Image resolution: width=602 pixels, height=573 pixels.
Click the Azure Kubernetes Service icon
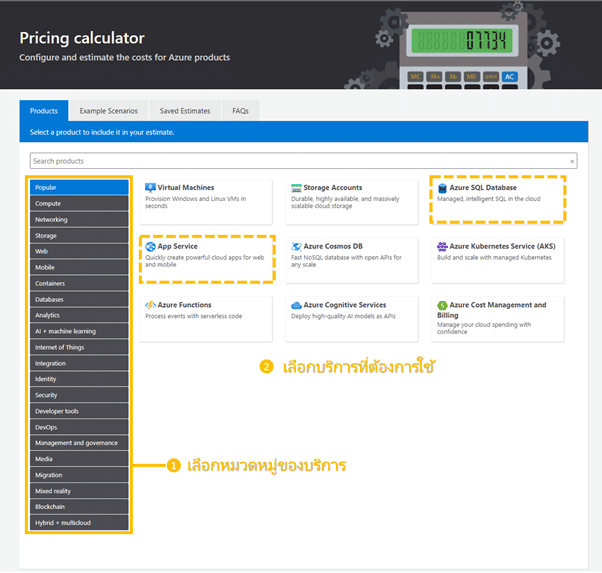pos(442,247)
